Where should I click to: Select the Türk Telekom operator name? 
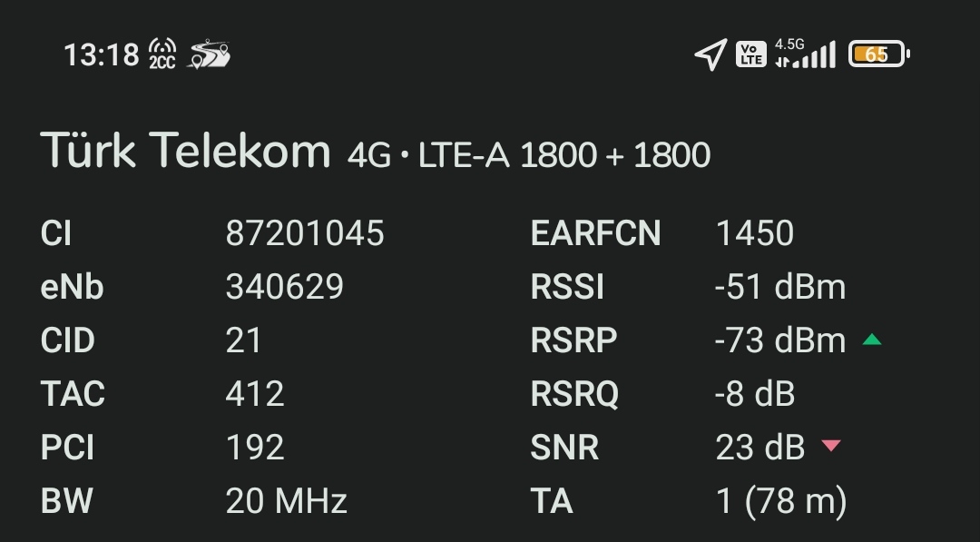186,151
